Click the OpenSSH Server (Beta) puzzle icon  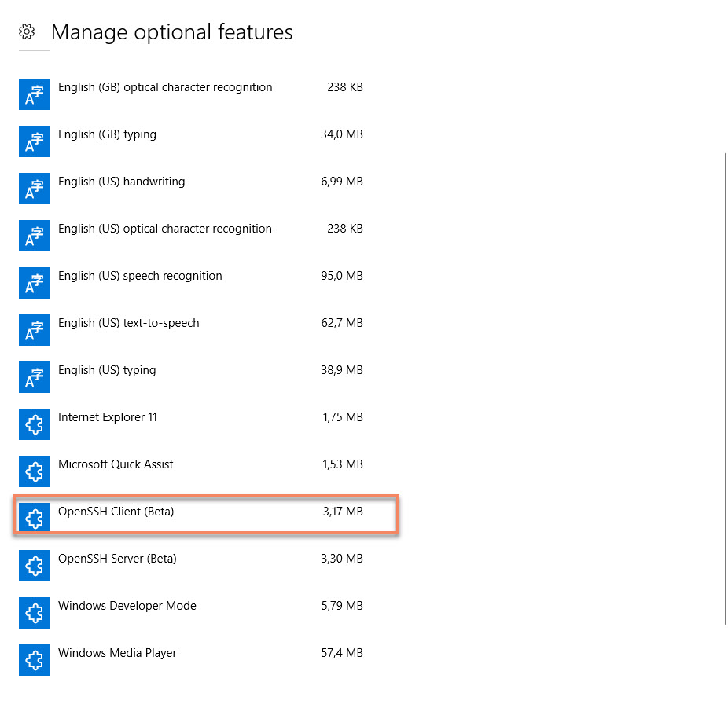point(35,566)
